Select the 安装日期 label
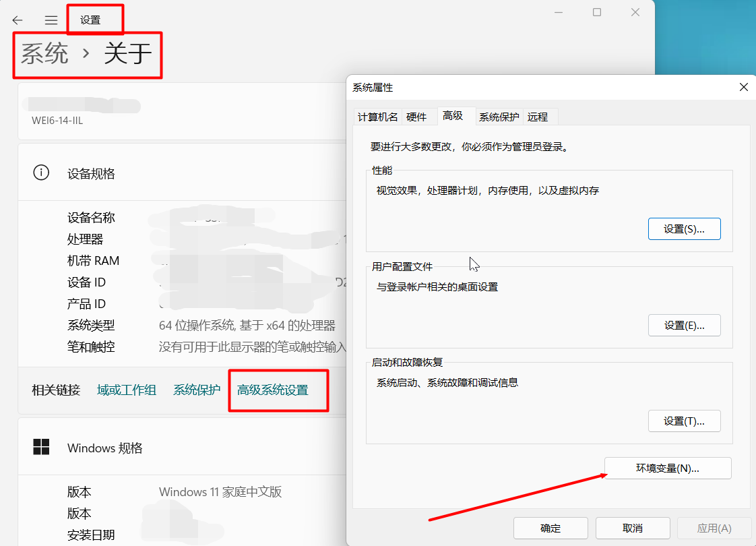This screenshot has width=756, height=546. [91, 535]
